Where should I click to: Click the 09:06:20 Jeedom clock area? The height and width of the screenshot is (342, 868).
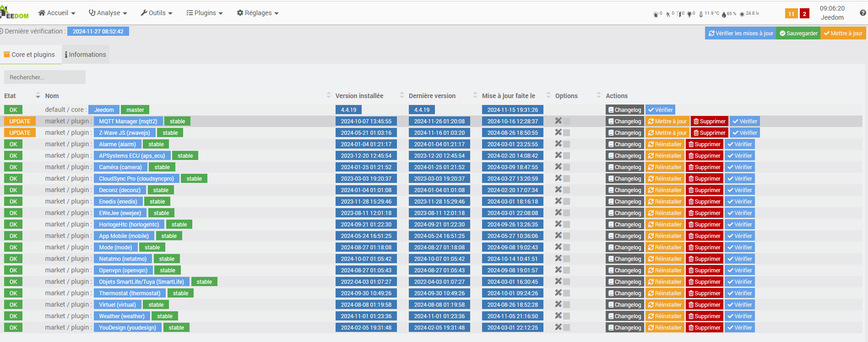pyautogui.click(x=832, y=13)
